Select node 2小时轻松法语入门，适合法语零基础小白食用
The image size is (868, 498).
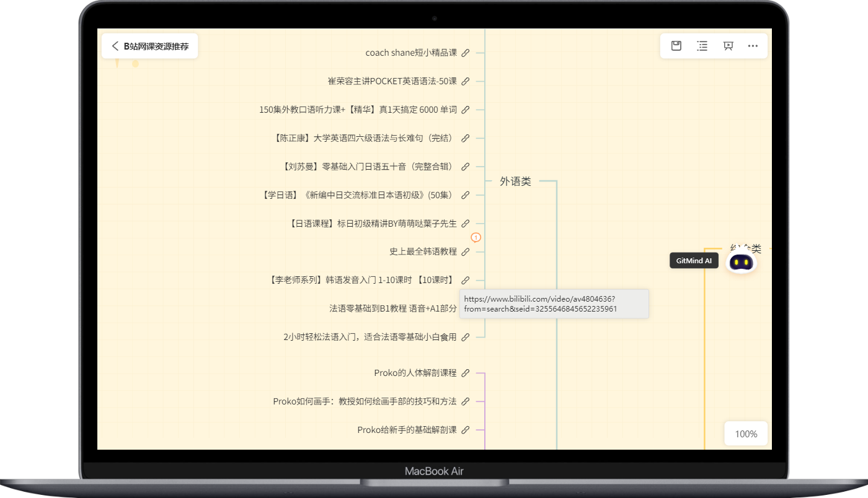tap(370, 337)
